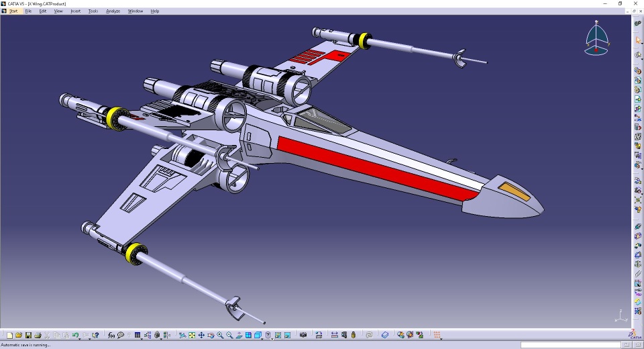644x349 pixels.
Task: Select the Rotate view tool
Action: pos(211,336)
